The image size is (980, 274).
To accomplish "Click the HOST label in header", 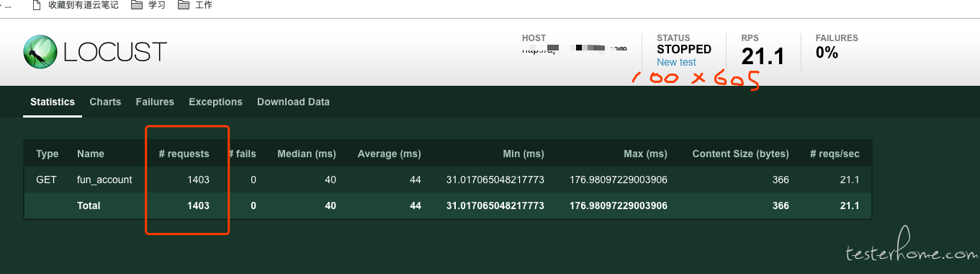I will click(534, 38).
